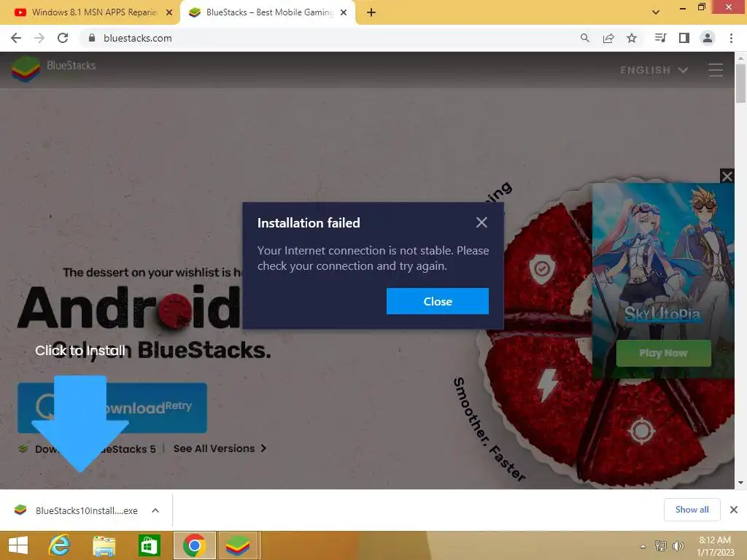Launch Internet Explorer from taskbar

(60, 545)
